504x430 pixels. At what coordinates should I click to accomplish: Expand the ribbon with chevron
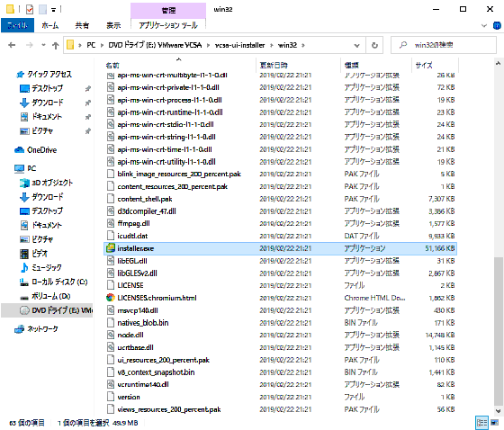tap(484, 25)
